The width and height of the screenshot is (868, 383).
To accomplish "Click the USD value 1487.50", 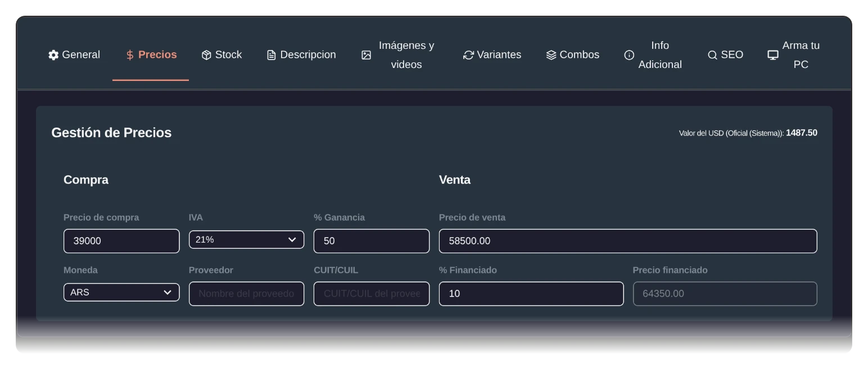I will pyautogui.click(x=802, y=133).
